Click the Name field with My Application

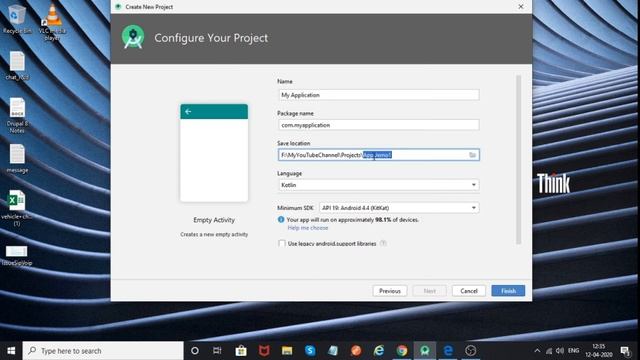coord(378,95)
